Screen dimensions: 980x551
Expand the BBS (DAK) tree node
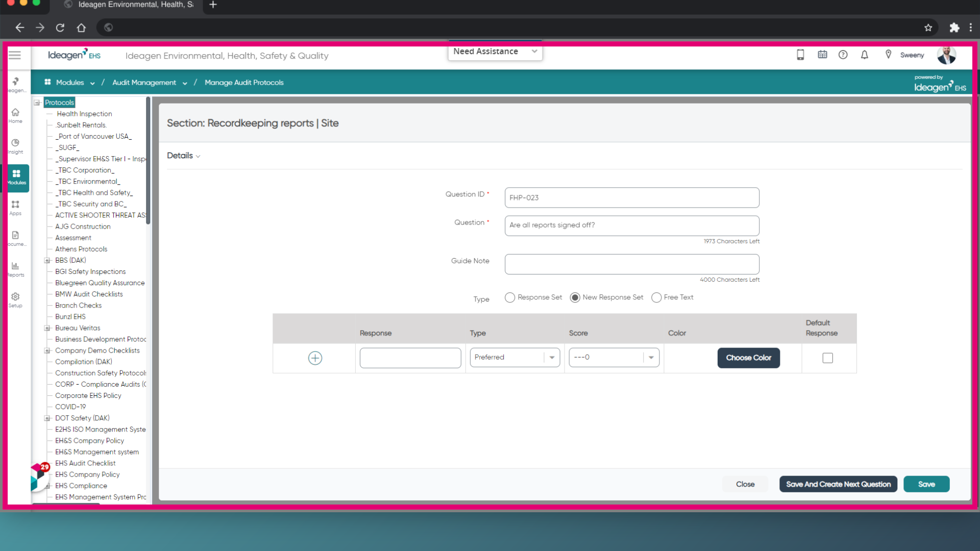point(47,260)
